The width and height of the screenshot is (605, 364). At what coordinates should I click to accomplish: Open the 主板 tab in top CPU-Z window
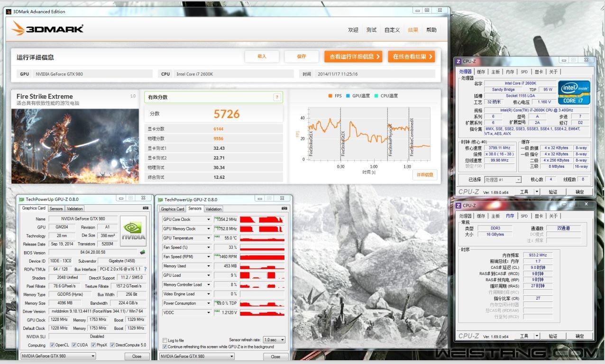(495, 72)
